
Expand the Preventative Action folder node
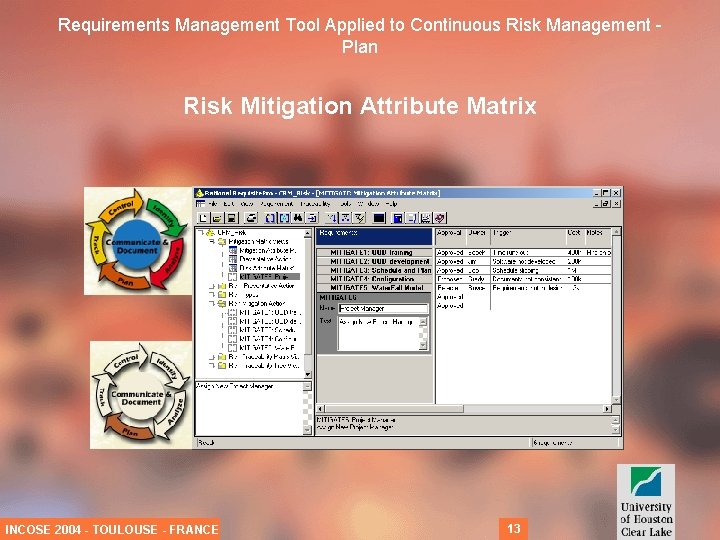point(212,286)
